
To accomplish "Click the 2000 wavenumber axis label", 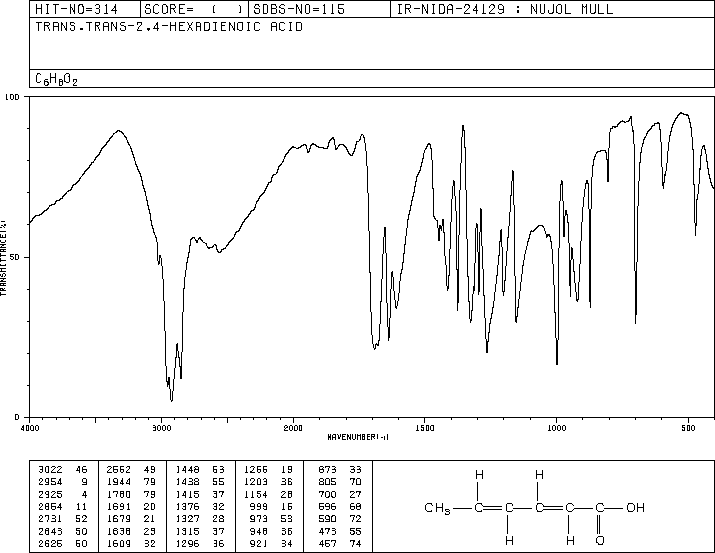I will pyautogui.click(x=293, y=428).
